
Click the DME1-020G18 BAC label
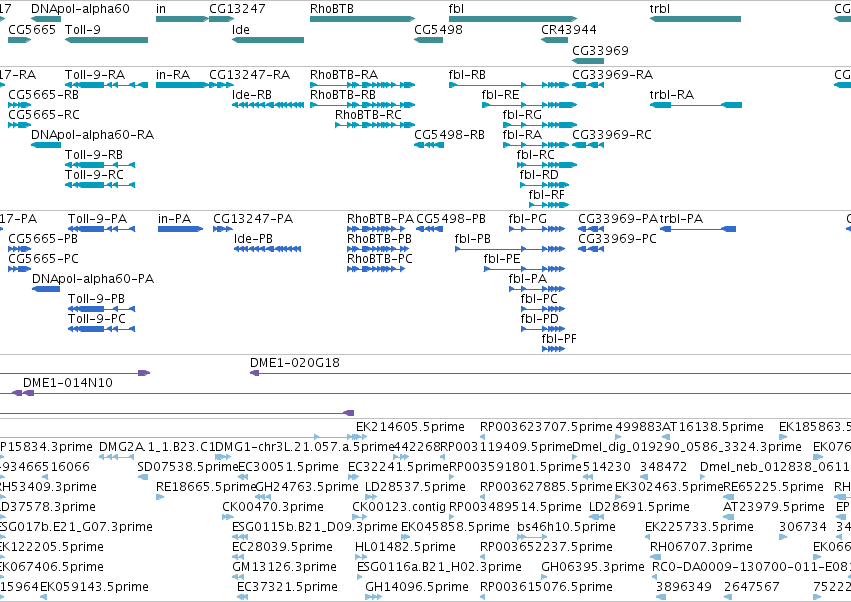[x=295, y=363]
